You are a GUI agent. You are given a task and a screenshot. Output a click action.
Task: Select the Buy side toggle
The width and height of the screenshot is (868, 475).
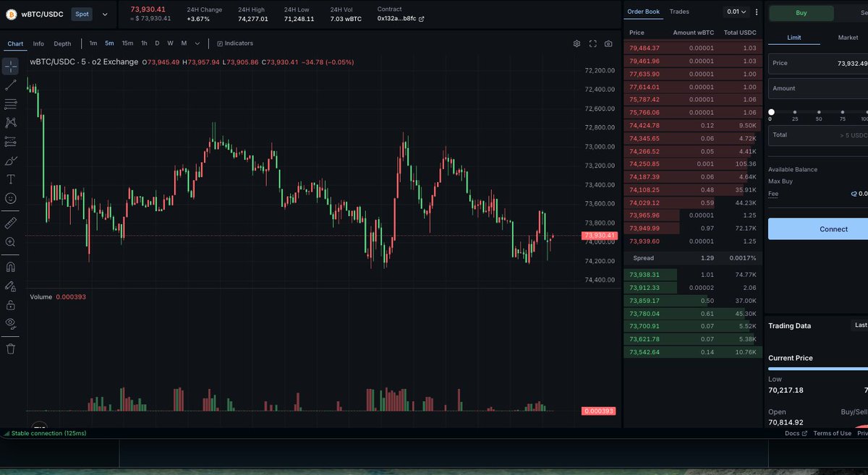point(801,13)
